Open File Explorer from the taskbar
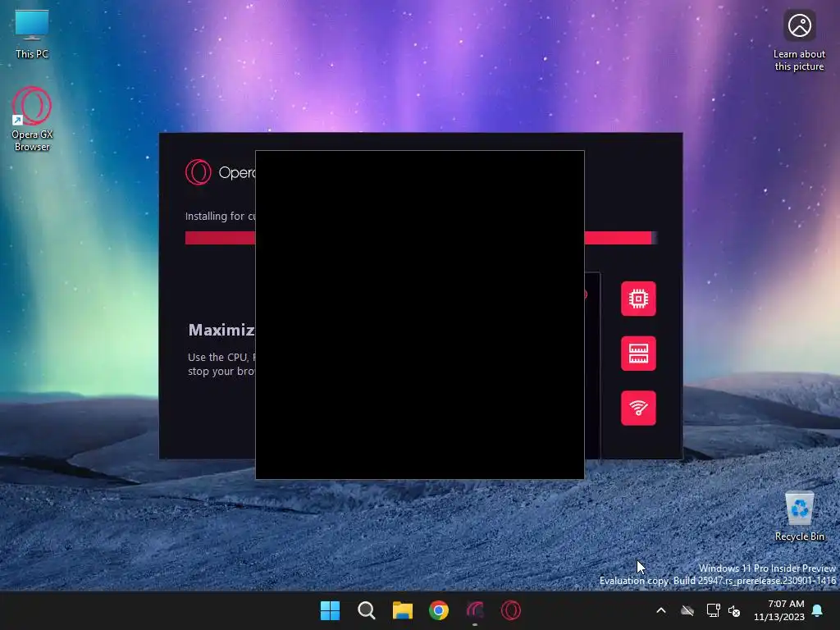This screenshot has height=630, width=840. click(402, 610)
